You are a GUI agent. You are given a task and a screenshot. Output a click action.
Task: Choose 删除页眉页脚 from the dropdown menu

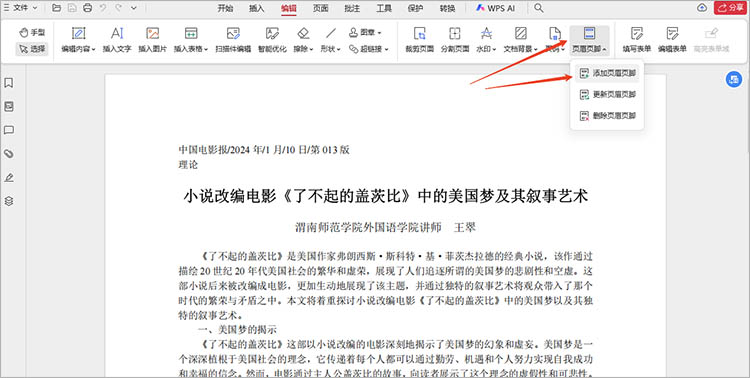[607, 115]
